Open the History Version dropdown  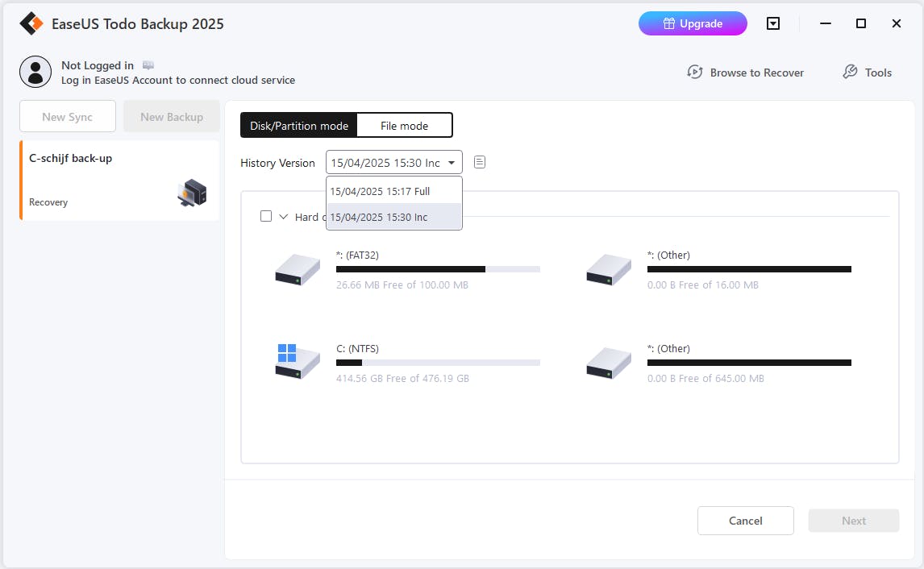coord(393,163)
